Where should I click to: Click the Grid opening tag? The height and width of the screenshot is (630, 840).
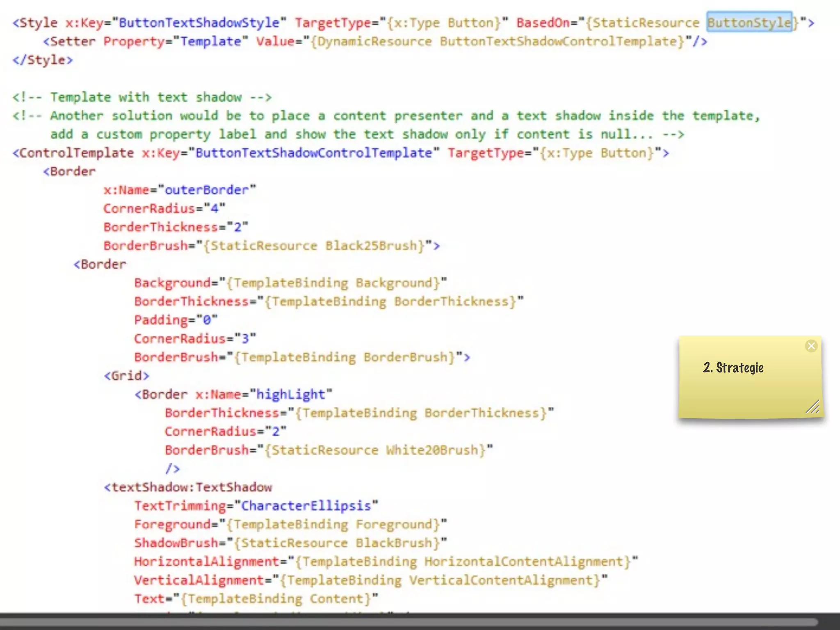coord(126,376)
